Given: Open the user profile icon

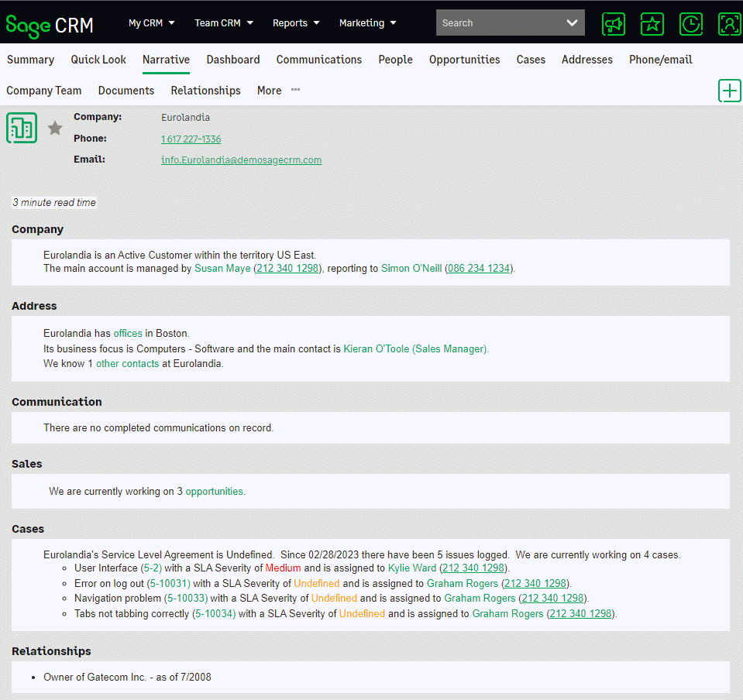Looking at the screenshot, I should 730,24.
